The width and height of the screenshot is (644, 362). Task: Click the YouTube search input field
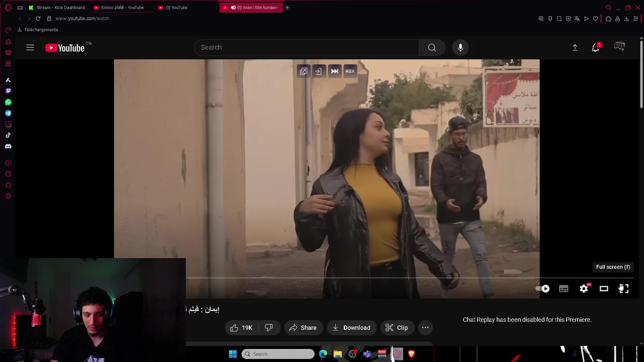click(x=306, y=47)
